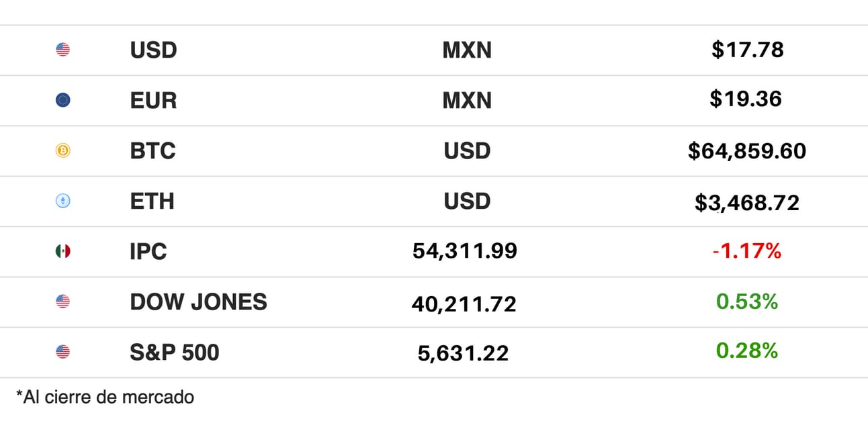Select the ETH ticker label

[x=152, y=201]
